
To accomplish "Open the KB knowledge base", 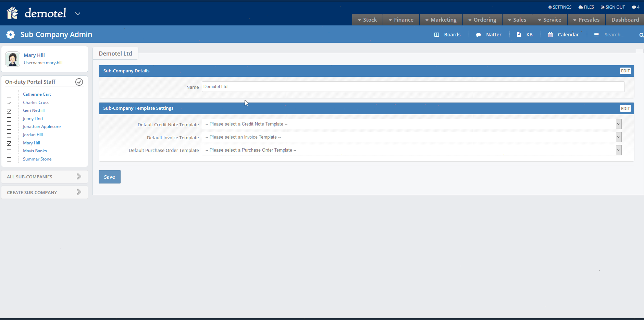I will point(525,35).
